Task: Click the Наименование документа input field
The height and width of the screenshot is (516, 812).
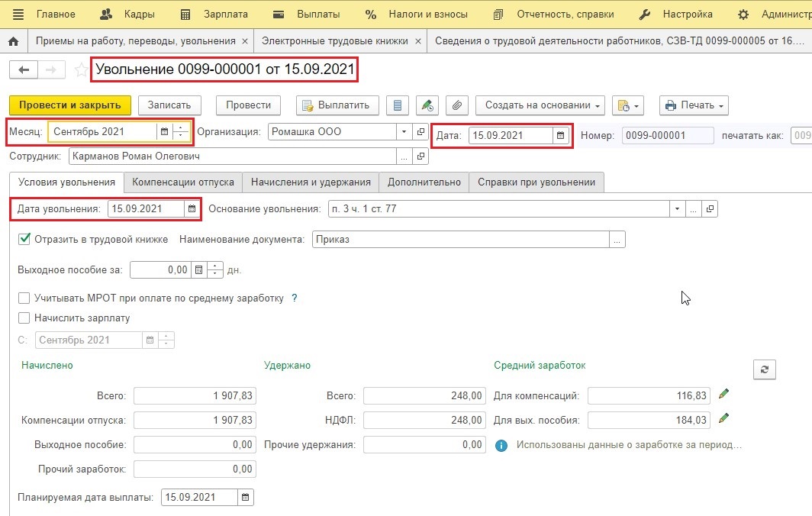Action: coord(461,240)
